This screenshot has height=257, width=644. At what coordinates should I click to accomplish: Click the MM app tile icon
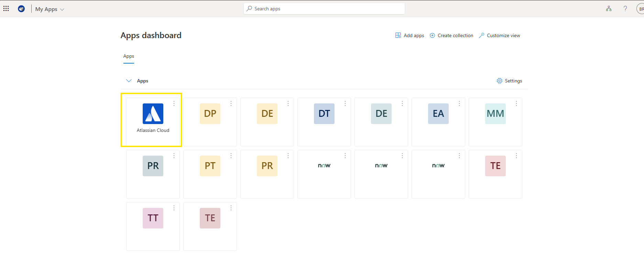495,114
